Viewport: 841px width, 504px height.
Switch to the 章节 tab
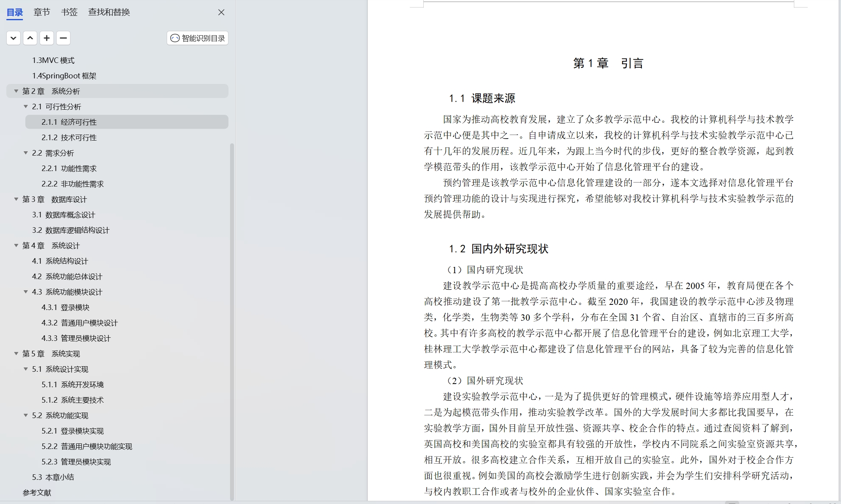[x=42, y=12]
